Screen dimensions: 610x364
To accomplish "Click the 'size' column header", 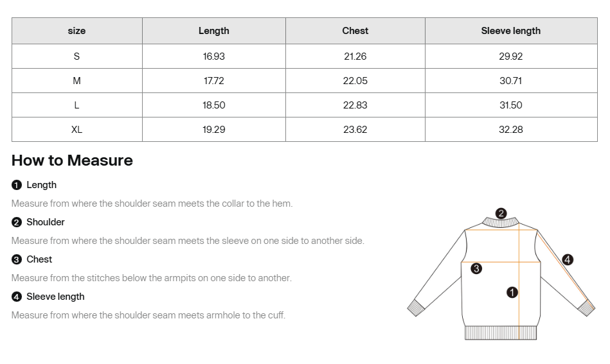I will click(76, 31).
